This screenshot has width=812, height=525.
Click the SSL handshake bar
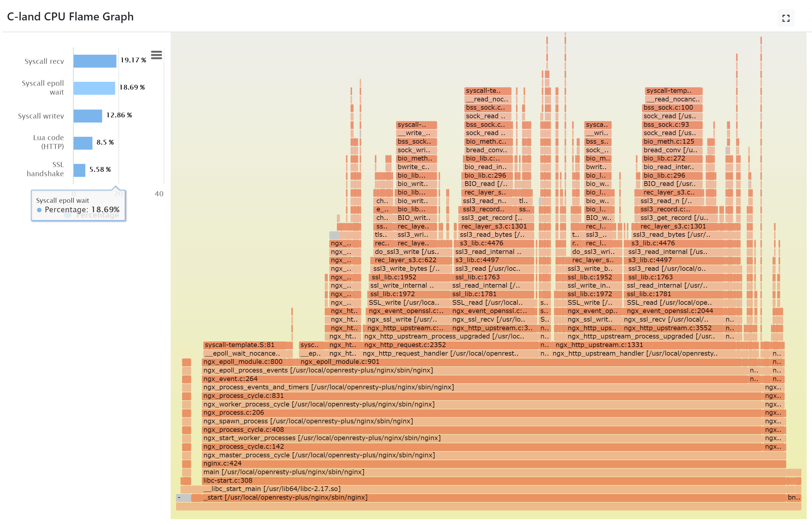80,170
